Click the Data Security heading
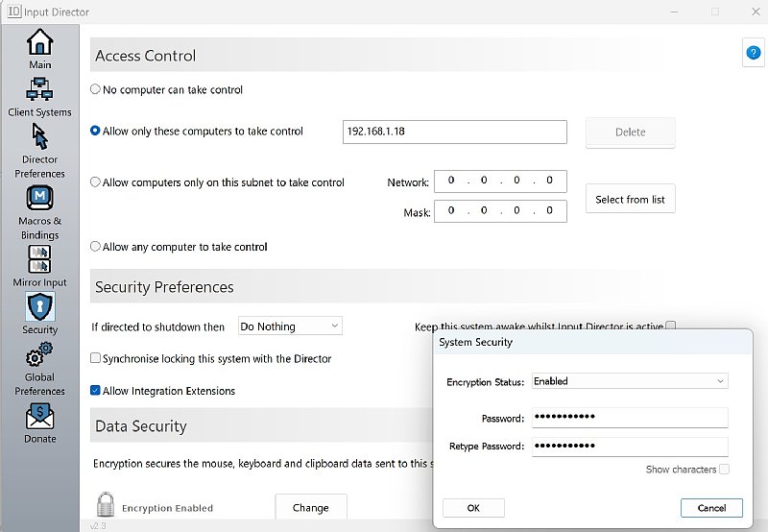Viewport: 768px width, 532px height. (x=140, y=425)
